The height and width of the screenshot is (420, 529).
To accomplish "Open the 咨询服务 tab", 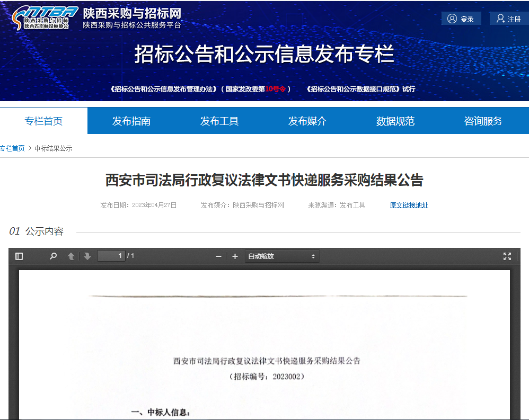I will (x=483, y=121).
